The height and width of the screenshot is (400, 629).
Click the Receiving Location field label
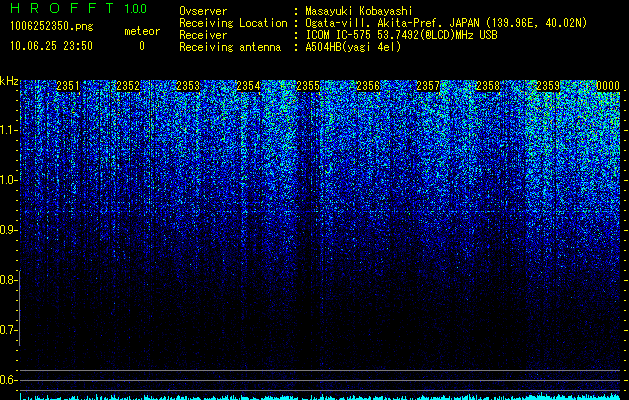click(x=233, y=23)
